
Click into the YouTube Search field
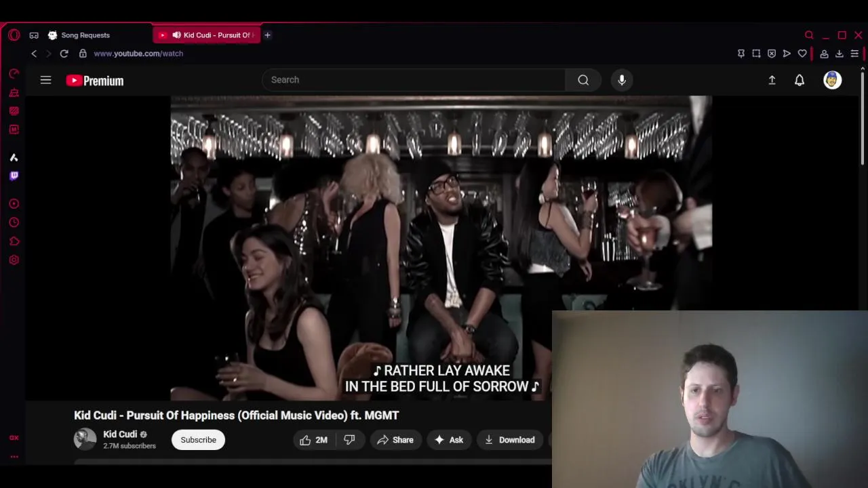pyautogui.click(x=414, y=80)
